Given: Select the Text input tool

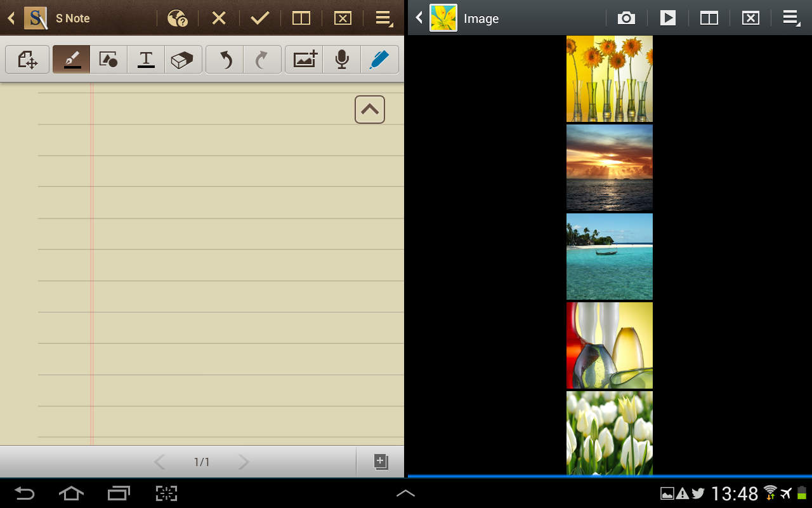Looking at the screenshot, I should pos(146,60).
